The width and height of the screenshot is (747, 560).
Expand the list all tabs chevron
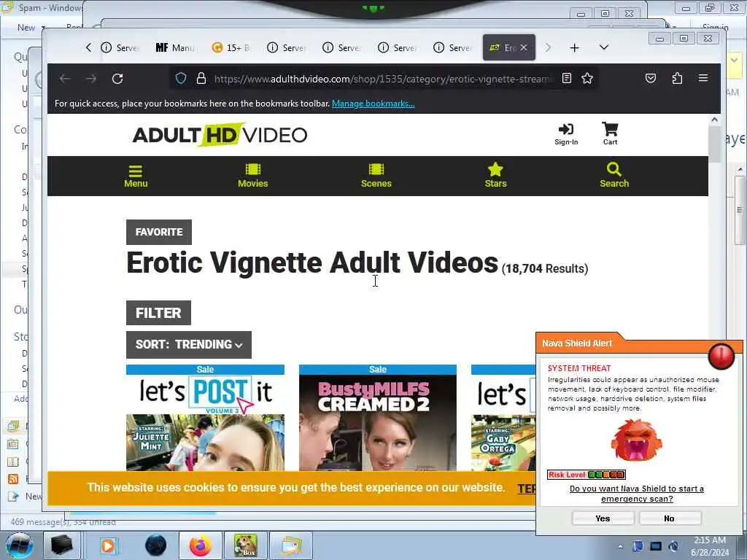[603, 47]
